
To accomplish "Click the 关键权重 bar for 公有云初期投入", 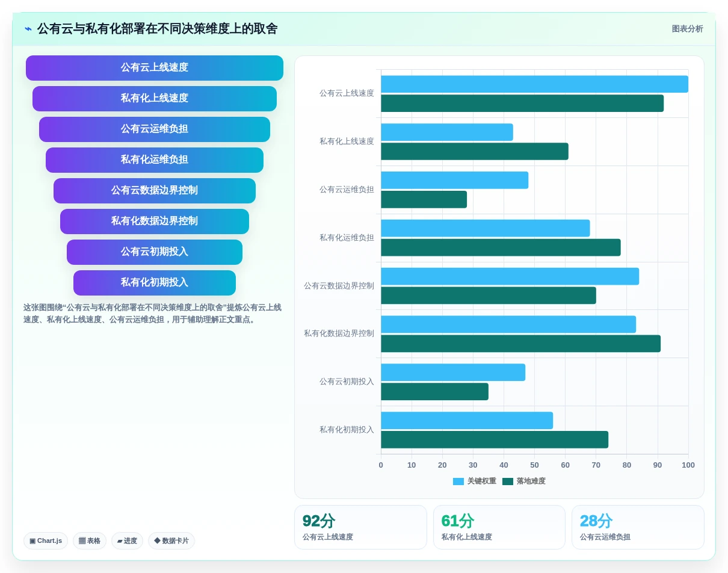I will pyautogui.click(x=453, y=373).
